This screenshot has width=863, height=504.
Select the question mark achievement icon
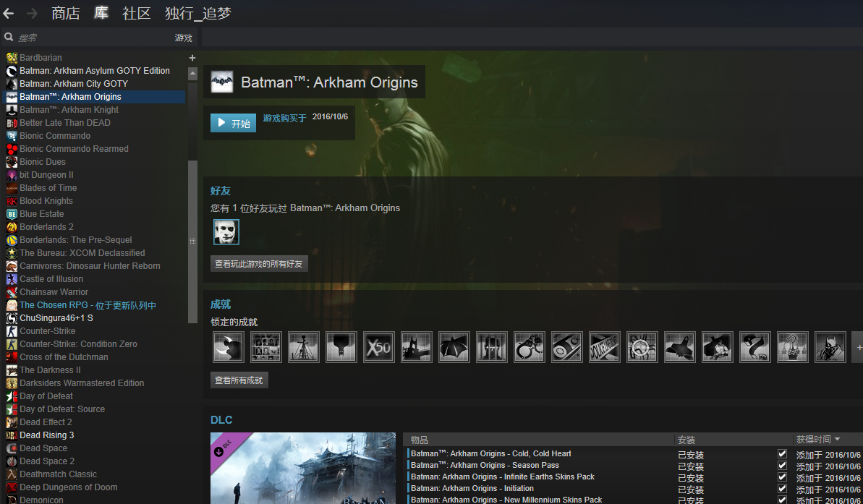(793, 347)
